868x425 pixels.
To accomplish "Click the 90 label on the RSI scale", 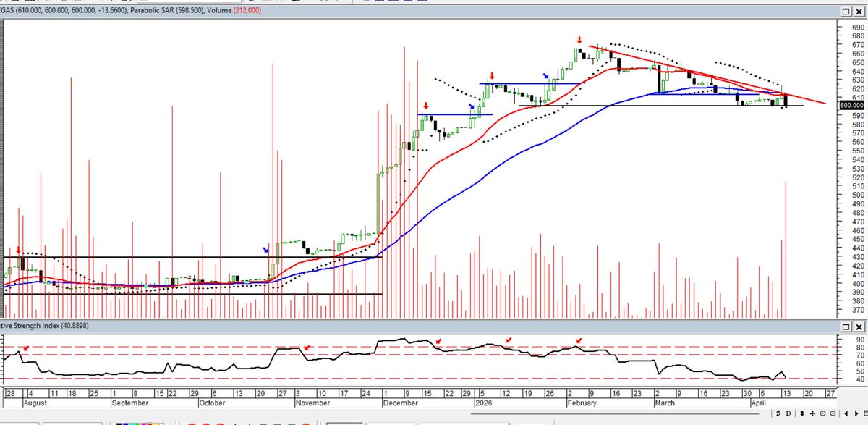I will [x=859, y=340].
